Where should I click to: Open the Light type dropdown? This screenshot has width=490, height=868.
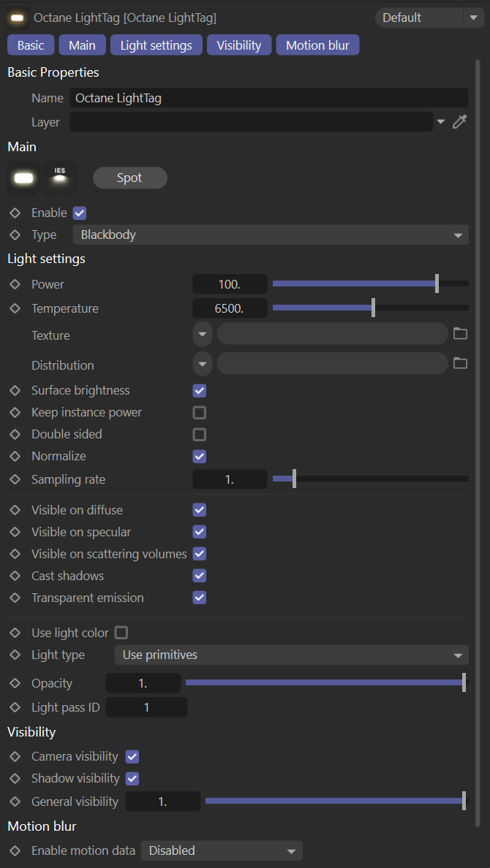pos(291,655)
